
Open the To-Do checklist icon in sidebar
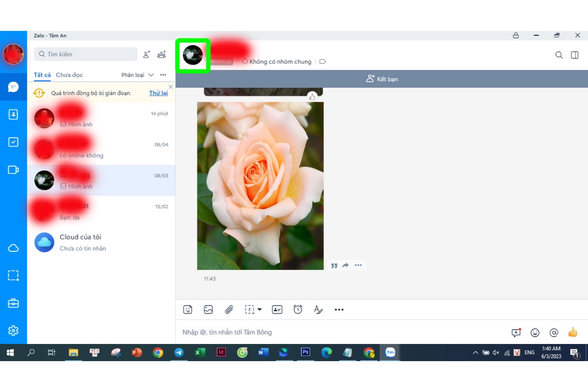[13, 142]
